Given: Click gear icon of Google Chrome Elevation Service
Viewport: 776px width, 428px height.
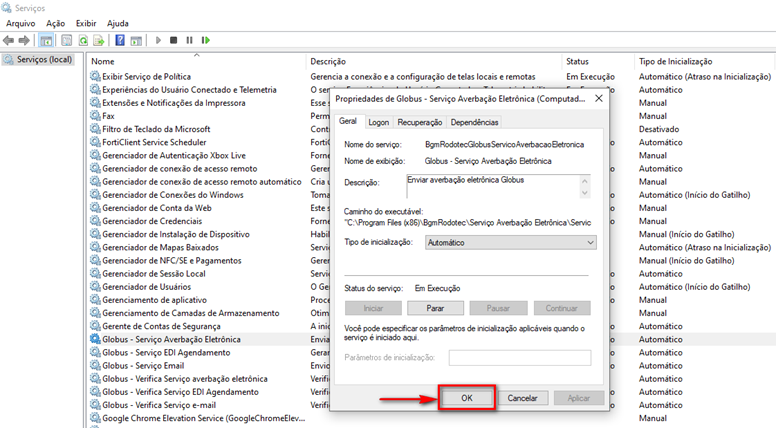Looking at the screenshot, I should tap(95, 418).
